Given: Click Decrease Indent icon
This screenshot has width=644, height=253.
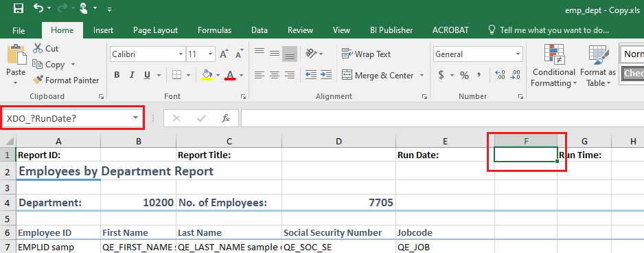Looking at the screenshot, I should [311, 75].
